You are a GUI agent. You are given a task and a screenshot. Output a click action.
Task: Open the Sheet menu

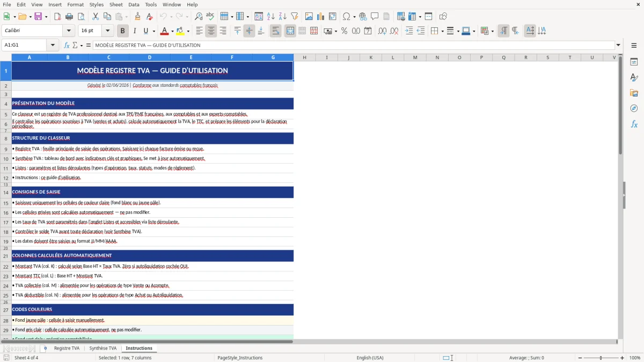point(116,4)
